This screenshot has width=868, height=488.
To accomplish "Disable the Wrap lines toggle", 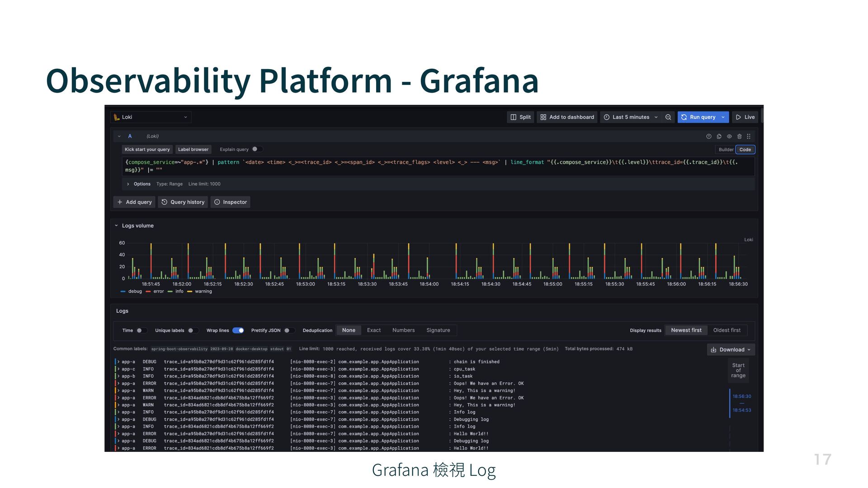I will pyautogui.click(x=238, y=330).
